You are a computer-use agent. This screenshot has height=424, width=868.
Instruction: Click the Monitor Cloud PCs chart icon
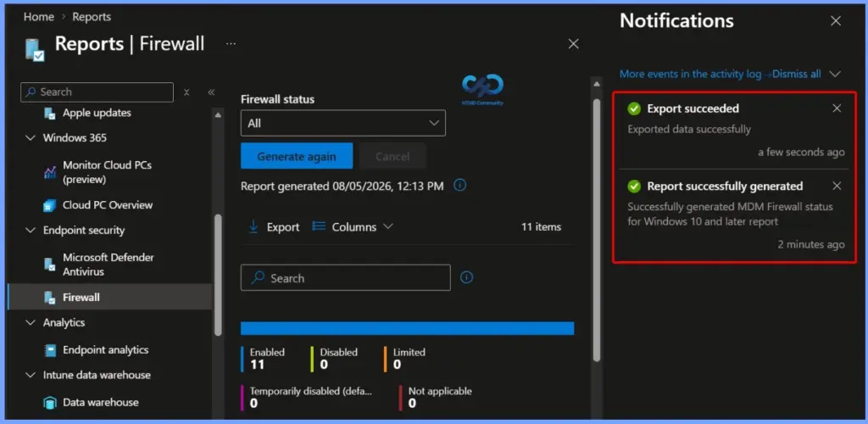[50, 172]
